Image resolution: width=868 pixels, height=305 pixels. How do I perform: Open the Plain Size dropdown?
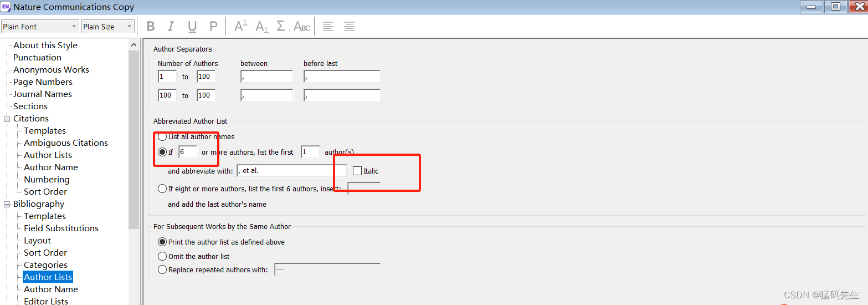pos(108,26)
